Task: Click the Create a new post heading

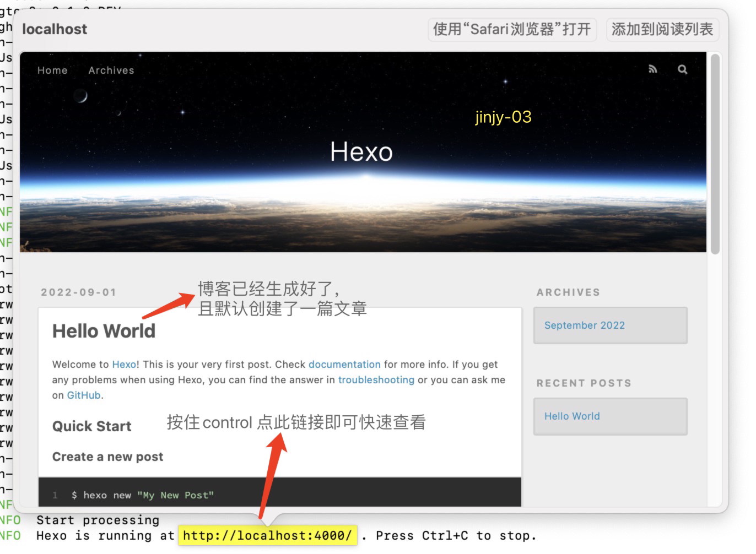Action: 107,457
